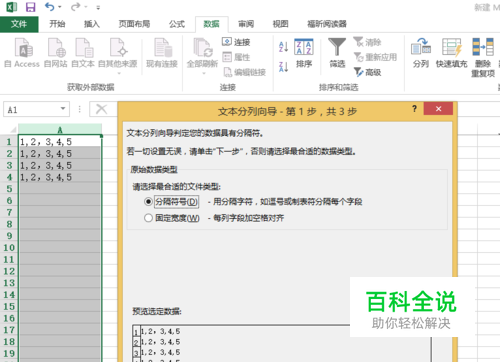This screenshot has height=362, width=500.
Task: Open 现有连接
Action: coord(162,52)
